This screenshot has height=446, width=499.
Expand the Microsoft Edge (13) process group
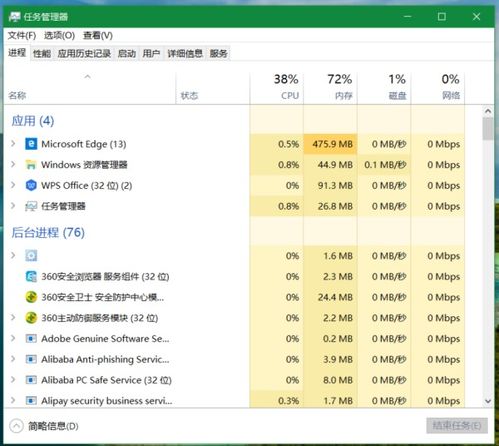pyautogui.click(x=13, y=144)
